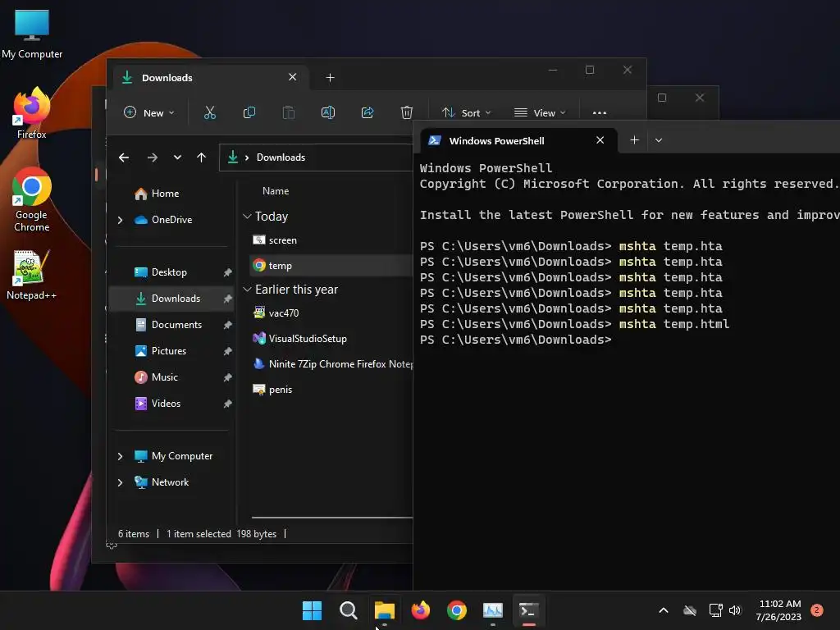This screenshot has height=630, width=840.
Task: Open recent locations chevron in Explorer navigation
Action: click(x=177, y=157)
